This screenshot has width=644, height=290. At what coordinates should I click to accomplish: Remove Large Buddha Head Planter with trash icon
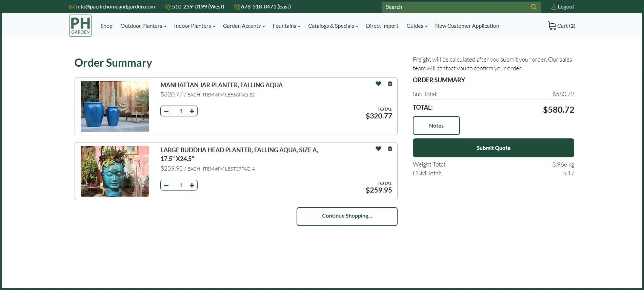(390, 149)
